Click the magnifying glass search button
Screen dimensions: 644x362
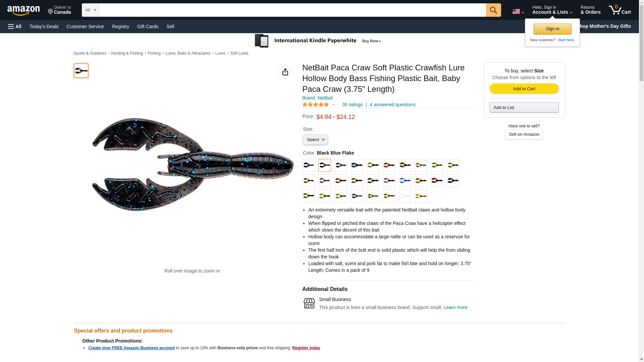[493, 10]
